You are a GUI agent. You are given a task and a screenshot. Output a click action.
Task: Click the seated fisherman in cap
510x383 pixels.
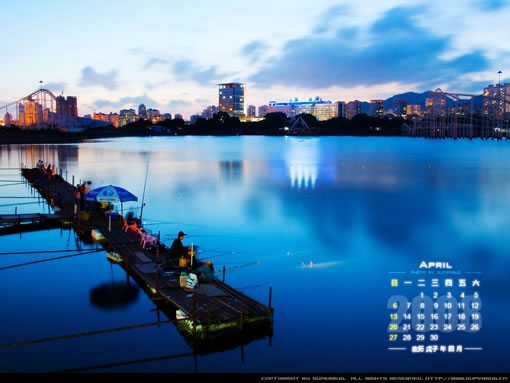tap(179, 245)
